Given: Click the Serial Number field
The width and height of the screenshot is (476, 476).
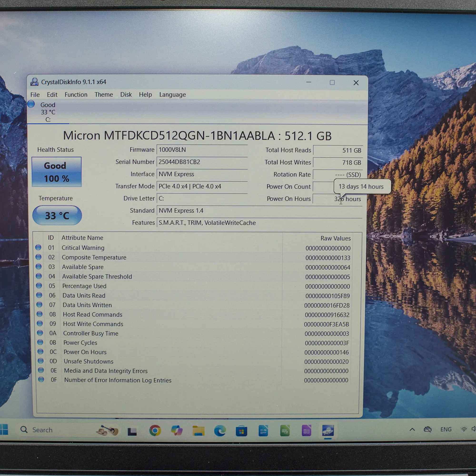Looking at the screenshot, I should pyautogui.click(x=202, y=162).
